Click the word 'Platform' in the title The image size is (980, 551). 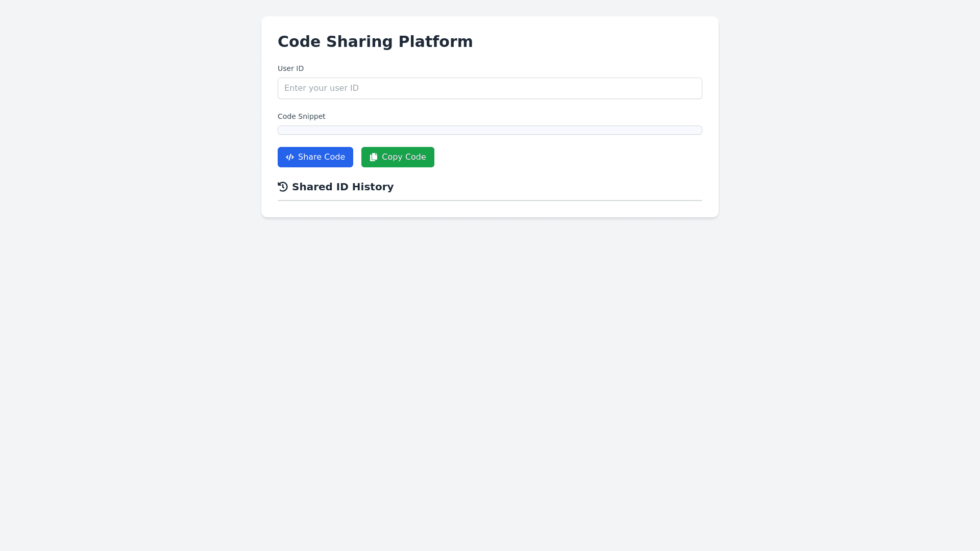(435, 41)
